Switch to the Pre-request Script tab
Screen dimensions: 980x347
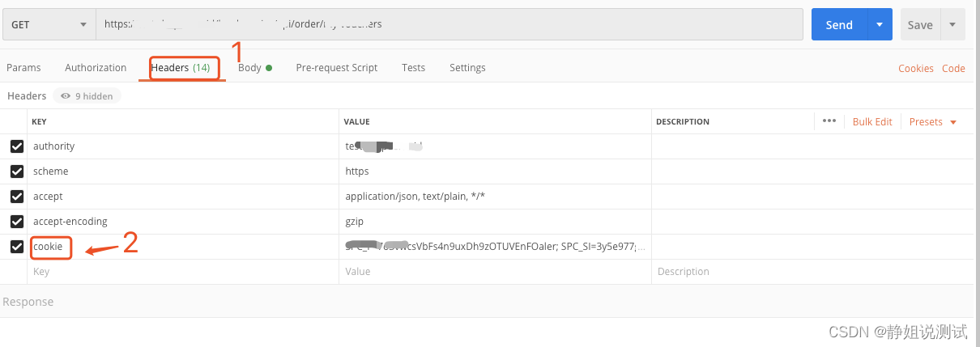pos(337,68)
